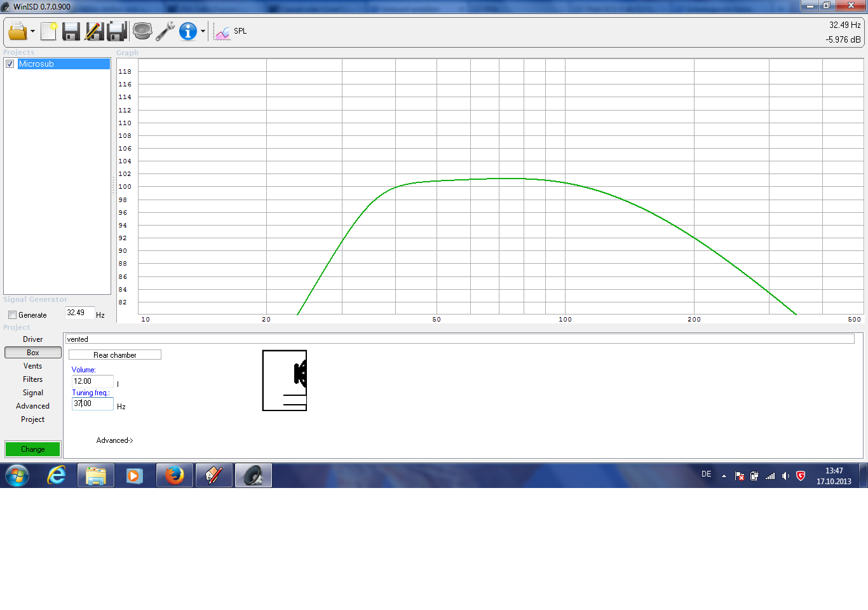The height and width of the screenshot is (610, 868).
Task: Click the network signal tray icon
Action: pos(770,476)
